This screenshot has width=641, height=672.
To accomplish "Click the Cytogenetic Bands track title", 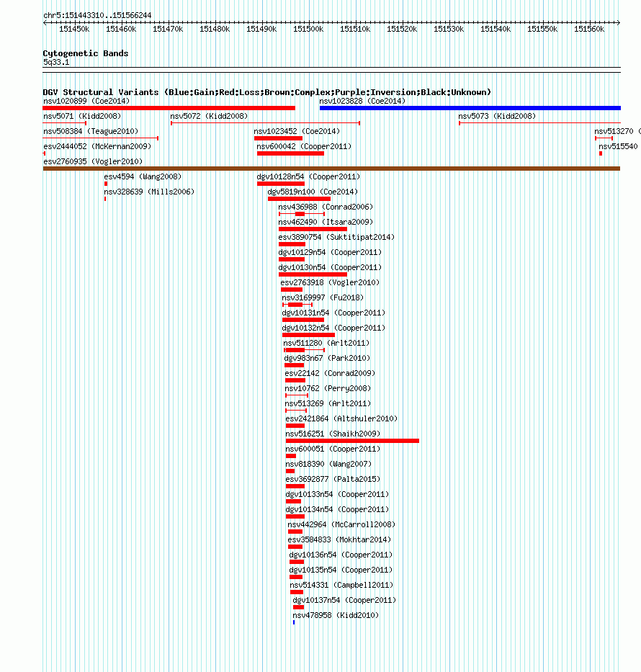I will point(86,53).
